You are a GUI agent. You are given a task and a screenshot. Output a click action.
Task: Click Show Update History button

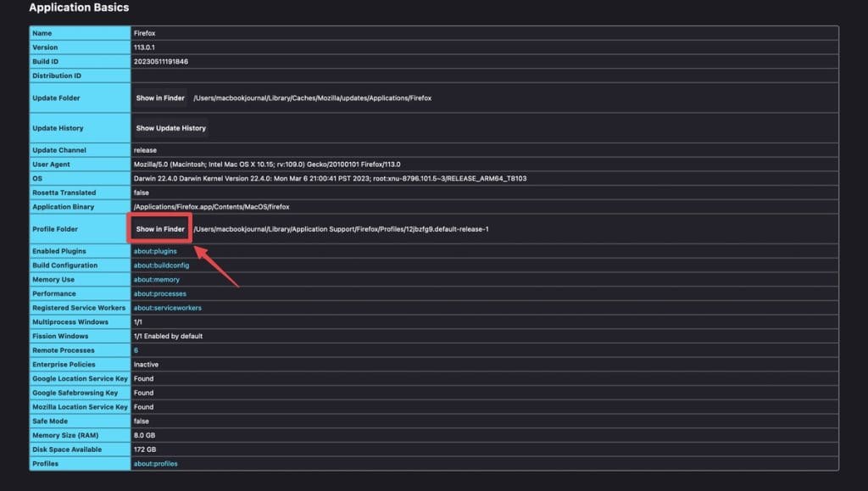click(x=170, y=128)
